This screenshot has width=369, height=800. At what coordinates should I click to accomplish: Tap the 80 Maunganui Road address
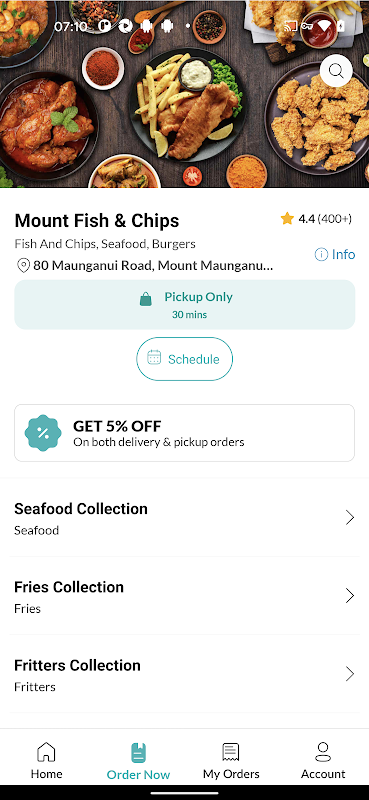(153, 266)
